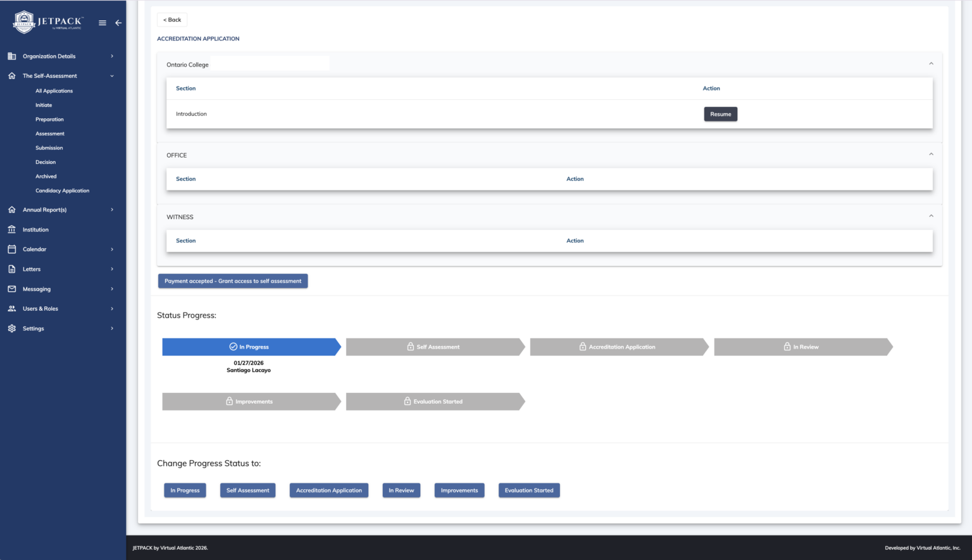Select the In Progress status step
972x560 pixels.
click(x=251, y=347)
